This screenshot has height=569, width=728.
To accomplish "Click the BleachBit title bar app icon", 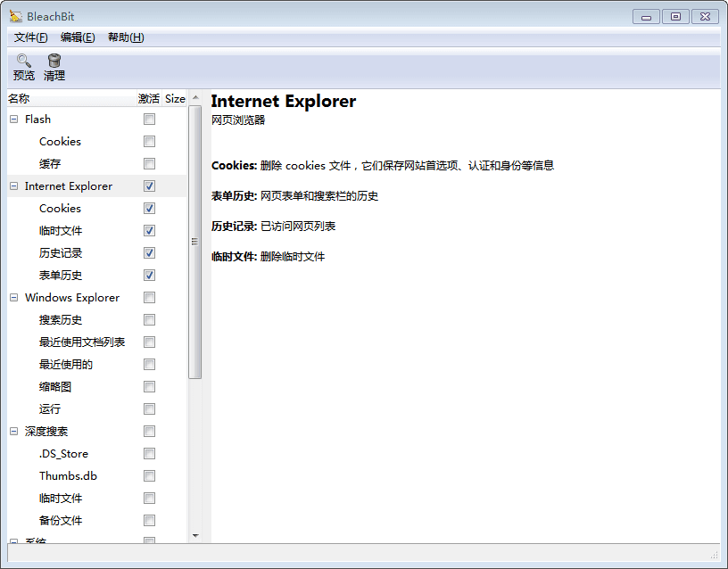I will (x=16, y=16).
